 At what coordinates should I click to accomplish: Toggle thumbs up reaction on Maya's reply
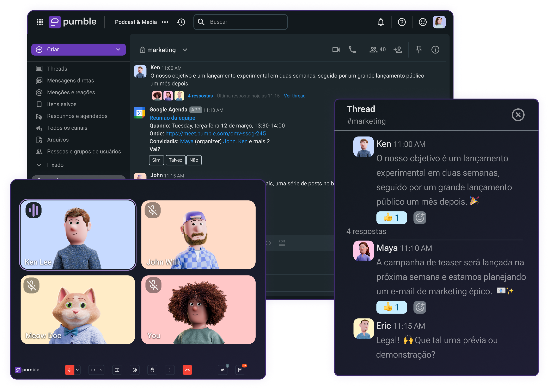coord(391,307)
